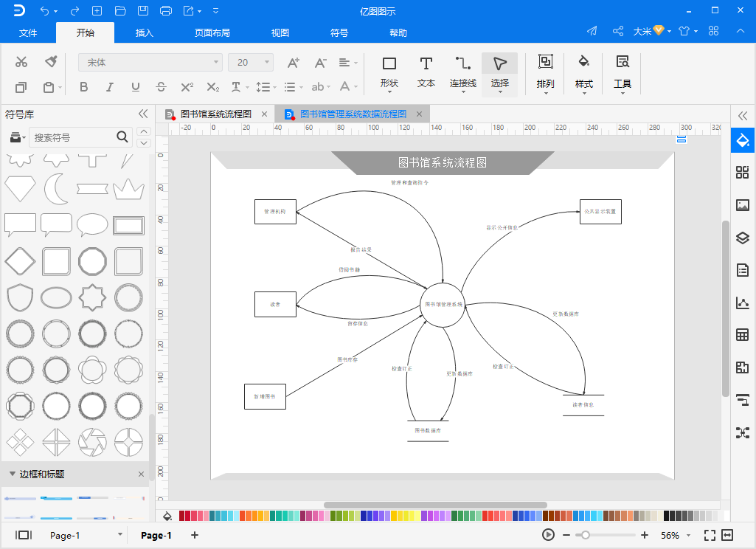This screenshot has width=756, height=549.
Task: Toggle page panel icon at bottom left
Action: [x=23, y=535]
